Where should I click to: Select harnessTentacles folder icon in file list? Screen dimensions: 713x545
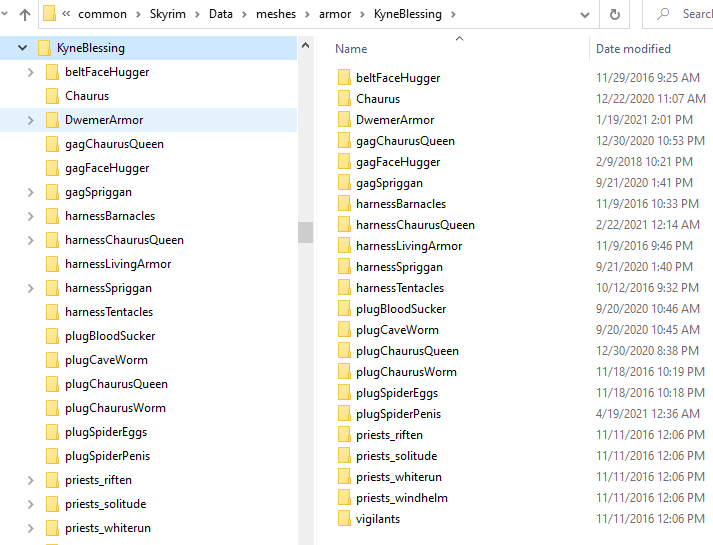click(344, 288)
